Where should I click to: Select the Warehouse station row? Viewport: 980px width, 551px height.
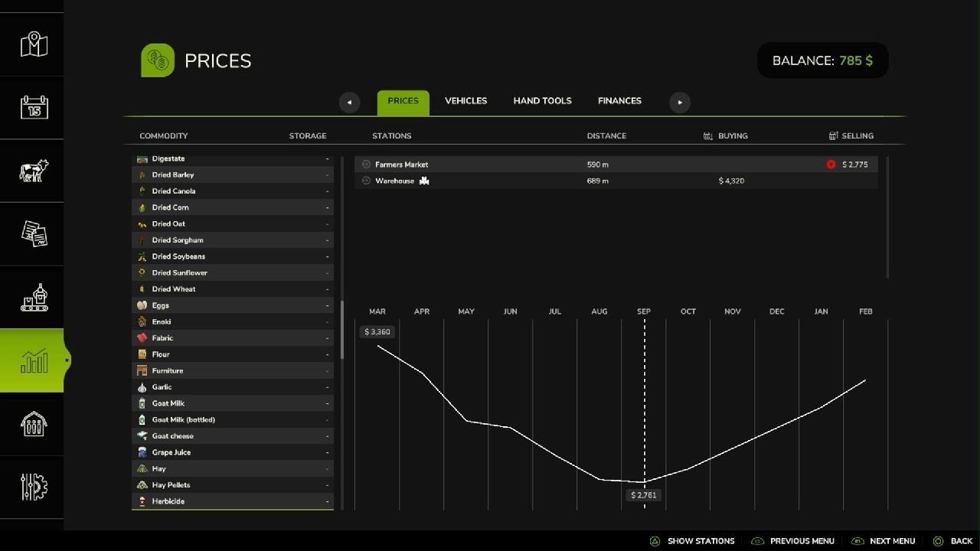click(616, 181)
